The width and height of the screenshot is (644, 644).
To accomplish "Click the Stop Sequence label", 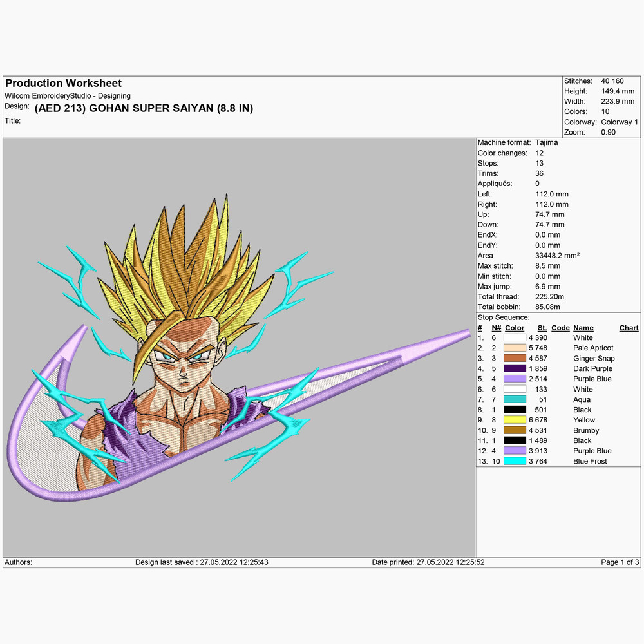I will point(504,317).
